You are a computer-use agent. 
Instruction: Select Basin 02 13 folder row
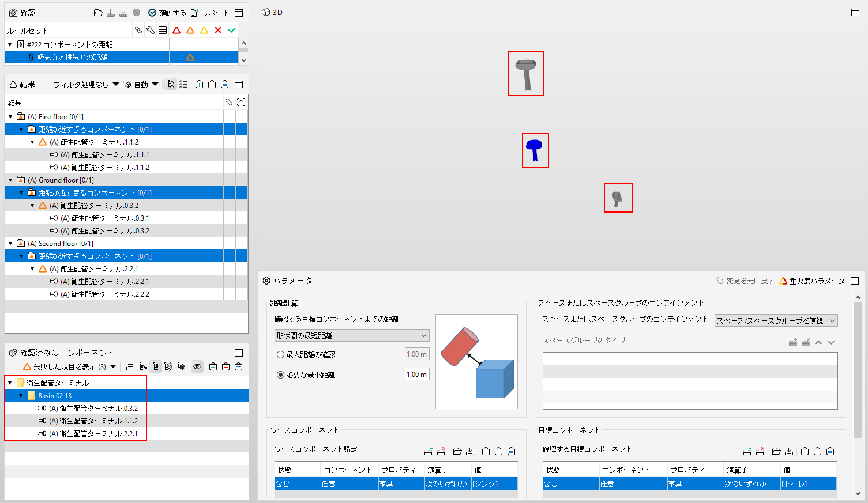tap(126, 395)
